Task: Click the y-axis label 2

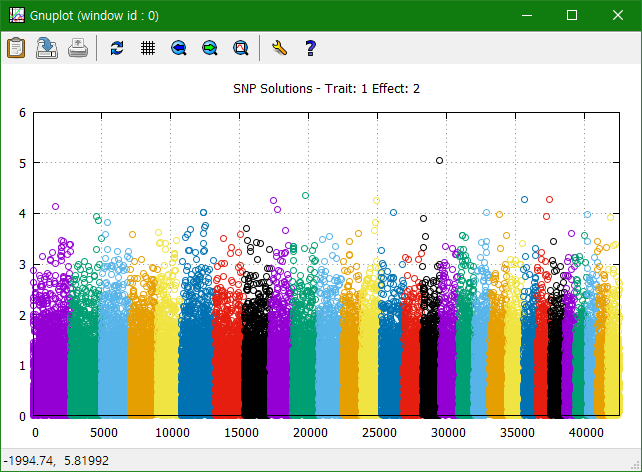Action: 23,315
